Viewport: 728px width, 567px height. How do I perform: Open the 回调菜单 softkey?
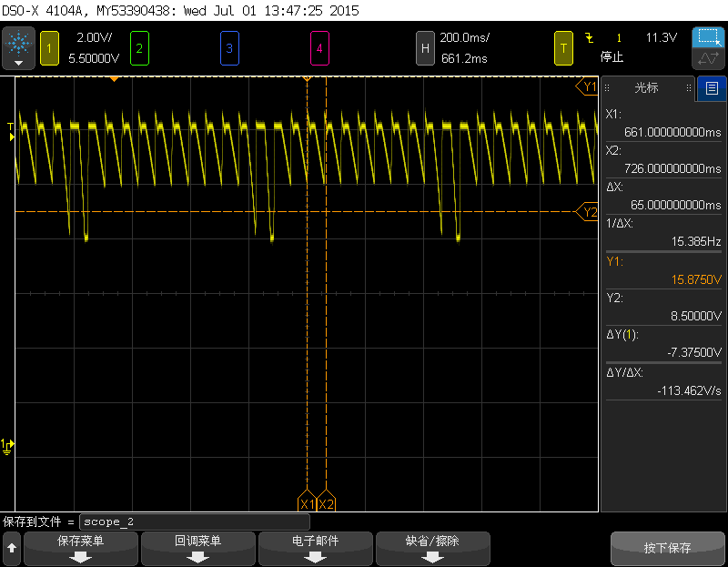tap(198, 549)
